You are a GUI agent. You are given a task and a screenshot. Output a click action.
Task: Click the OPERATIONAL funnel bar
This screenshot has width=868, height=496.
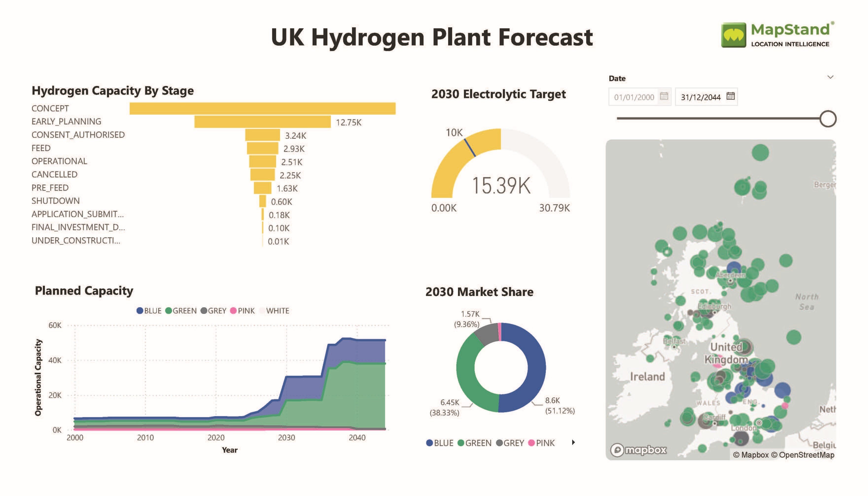(x=262, y=161)
